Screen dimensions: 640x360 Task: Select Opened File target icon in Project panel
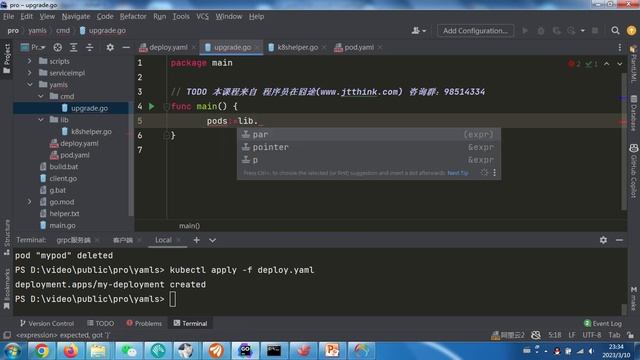click(x=58, y=47)
